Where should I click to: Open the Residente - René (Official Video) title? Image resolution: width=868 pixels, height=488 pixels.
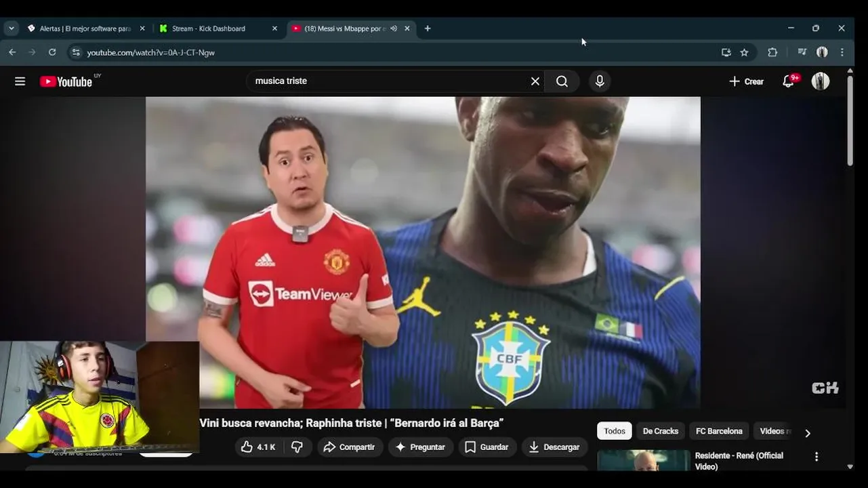pos(739,461)
